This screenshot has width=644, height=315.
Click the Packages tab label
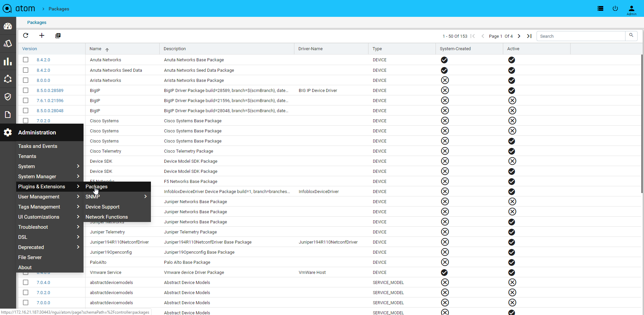(x=37, y=23)
